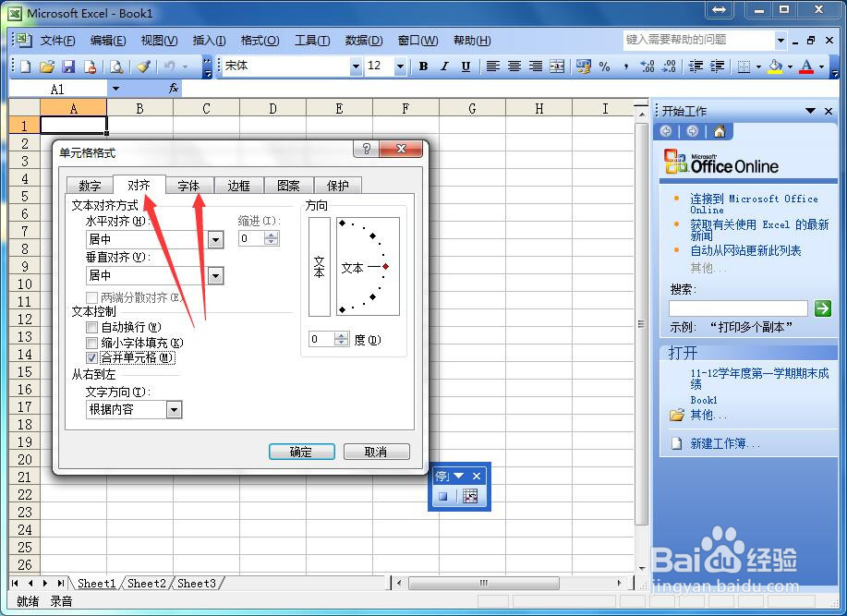The height and width of the screenshot is (616, 847).
Task: Click the Sheet3 worksheet tab
Action: click(197, 584)
